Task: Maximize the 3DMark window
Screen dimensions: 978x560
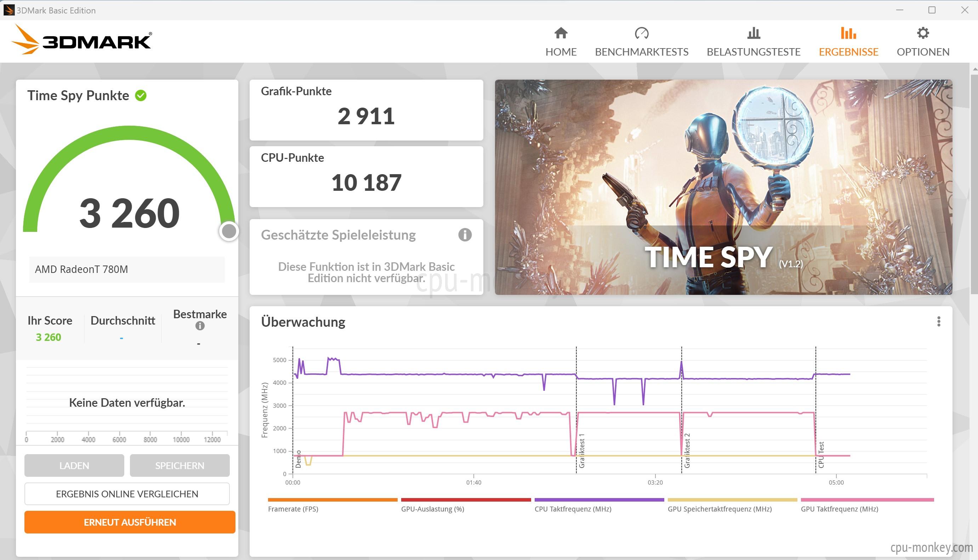Action: (x=932, y=10)
